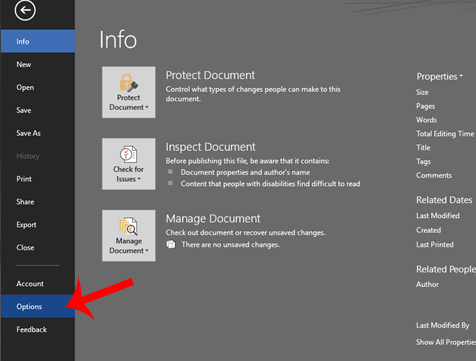Screen dimensions: 476x361
Task: Click the Comments property label
Action: [x=434, y=175]
